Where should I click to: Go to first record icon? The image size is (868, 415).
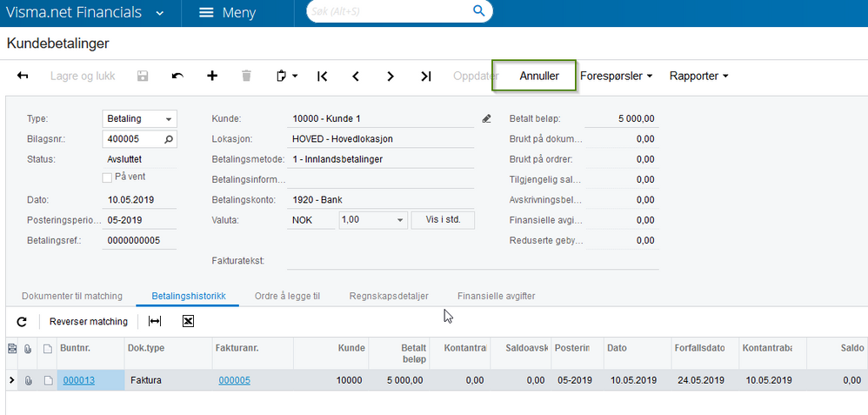click(322, 77)
